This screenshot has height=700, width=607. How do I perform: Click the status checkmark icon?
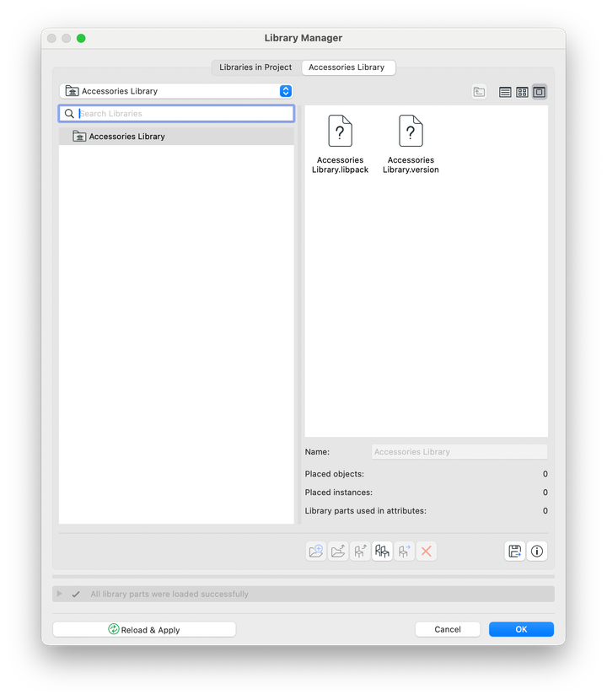[x=76, y=595]
